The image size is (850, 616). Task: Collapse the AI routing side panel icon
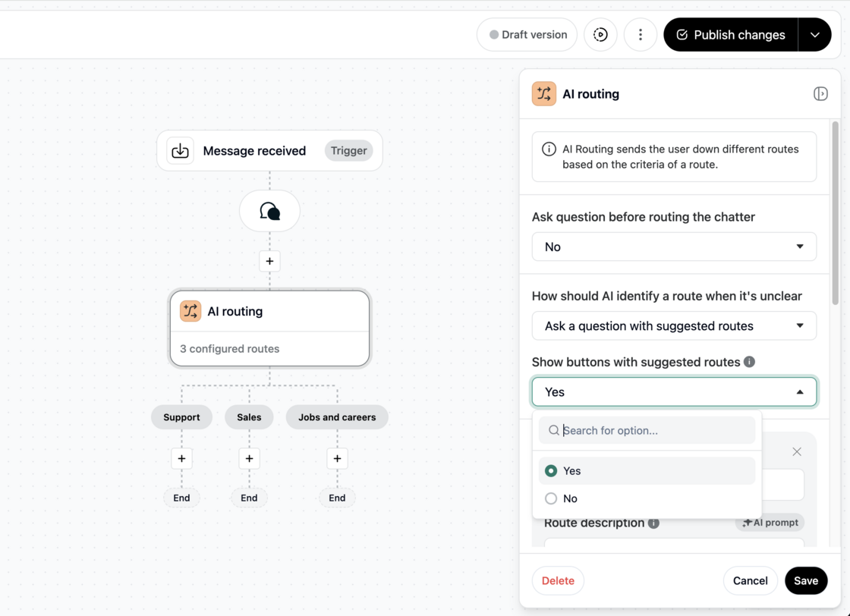[820, 94]
